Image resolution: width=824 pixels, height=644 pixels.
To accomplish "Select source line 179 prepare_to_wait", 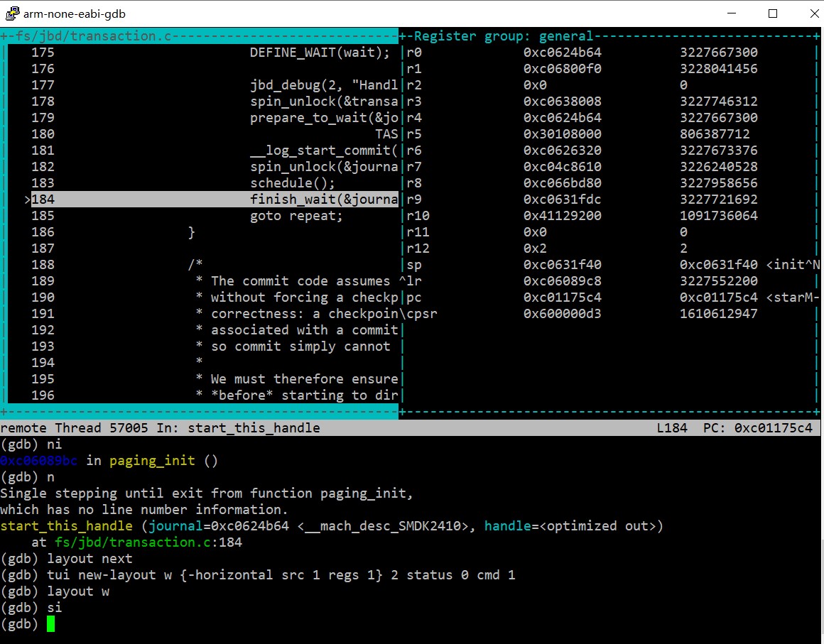I will [x=324, y=117].
